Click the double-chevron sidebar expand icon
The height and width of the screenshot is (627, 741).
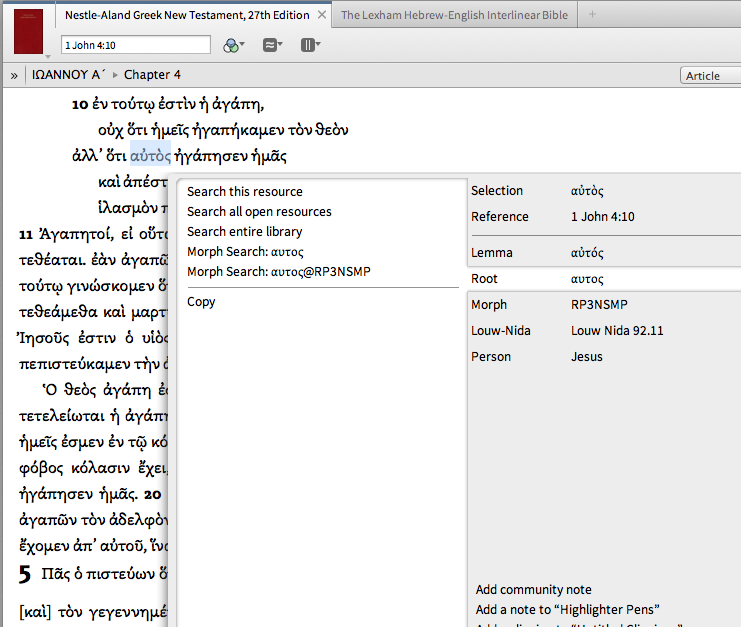[14, 75]
